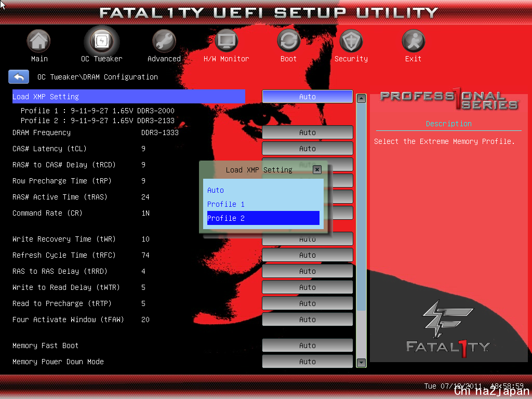Open the Read to Precharge Auto dropdown
This screenshot has width=532, height=399.
(308, 303)
